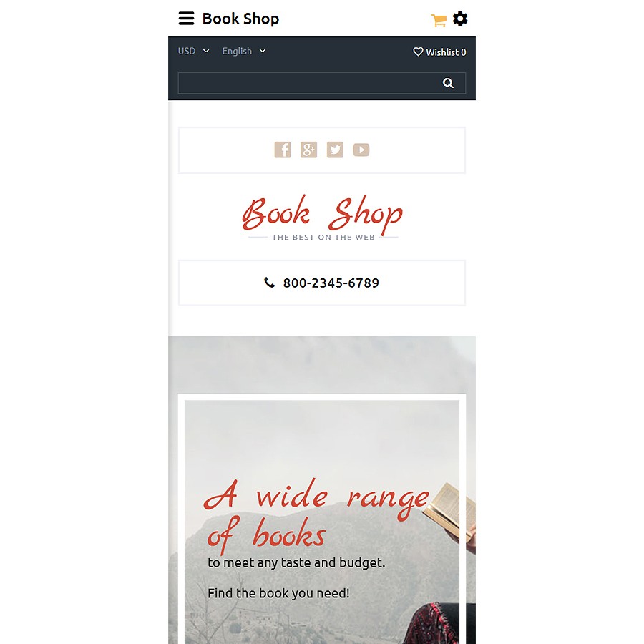Visit the Facebook social page icon
The width and height of the screenshot is (644, 644).
[x=283, y=150]
